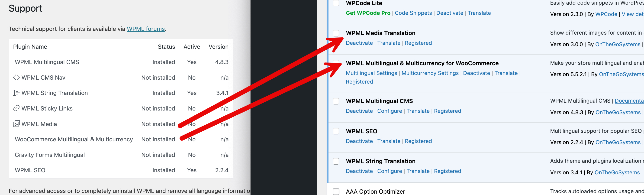Click Registered under WPML Multilingual CMS
The height and width of the screenshot is (195, 644).
click(448, 111)
